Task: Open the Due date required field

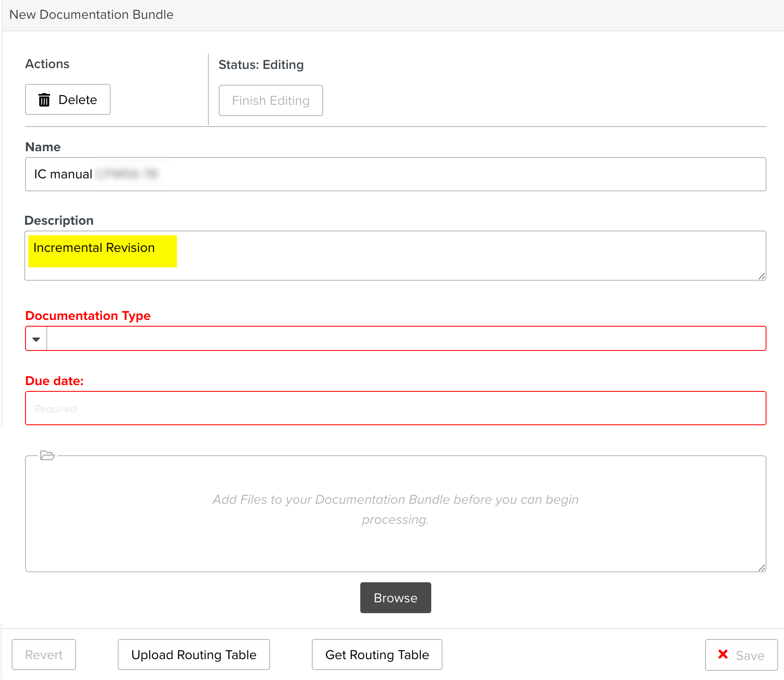Action: 395,408
